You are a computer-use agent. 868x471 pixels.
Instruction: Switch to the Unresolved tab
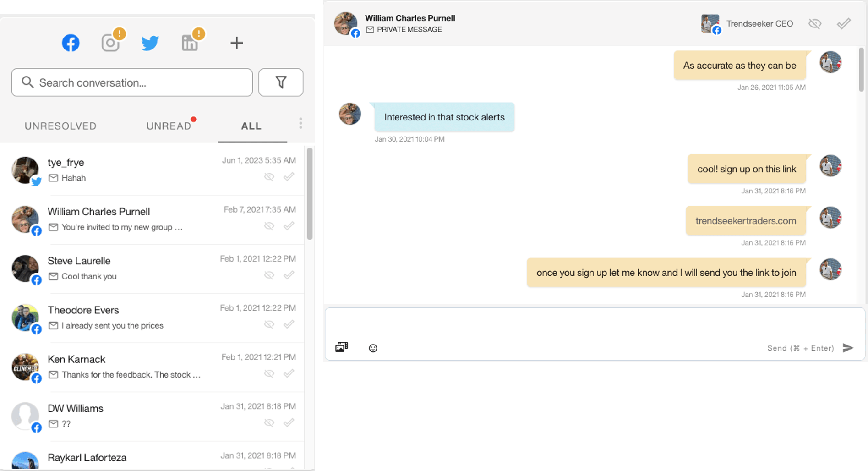pos(60,126)
